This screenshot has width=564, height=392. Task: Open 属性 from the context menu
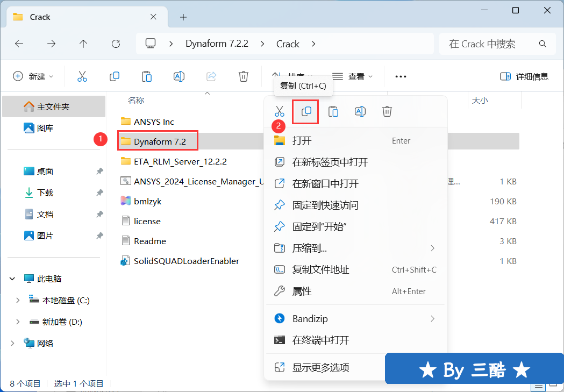tap(356, 291)
